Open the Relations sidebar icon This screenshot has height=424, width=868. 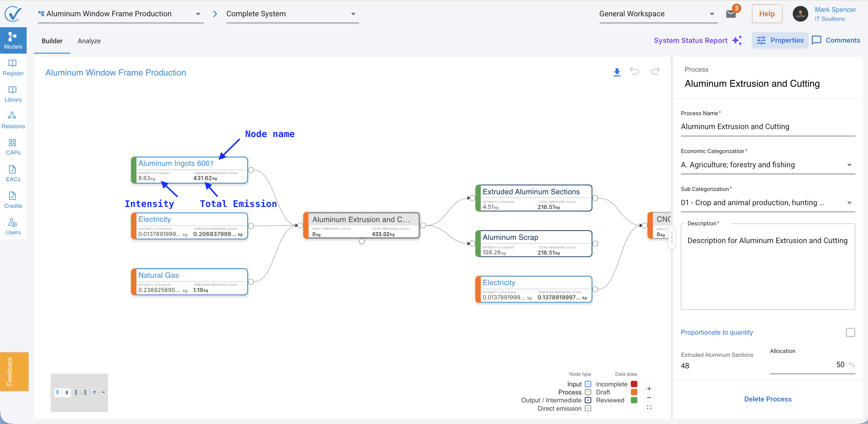pos(13,121)
